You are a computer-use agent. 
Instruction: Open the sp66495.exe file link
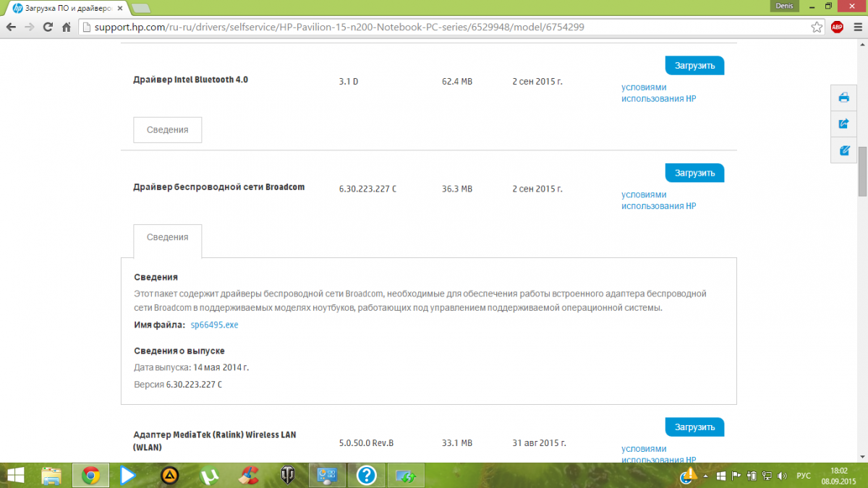pos(214,325)
